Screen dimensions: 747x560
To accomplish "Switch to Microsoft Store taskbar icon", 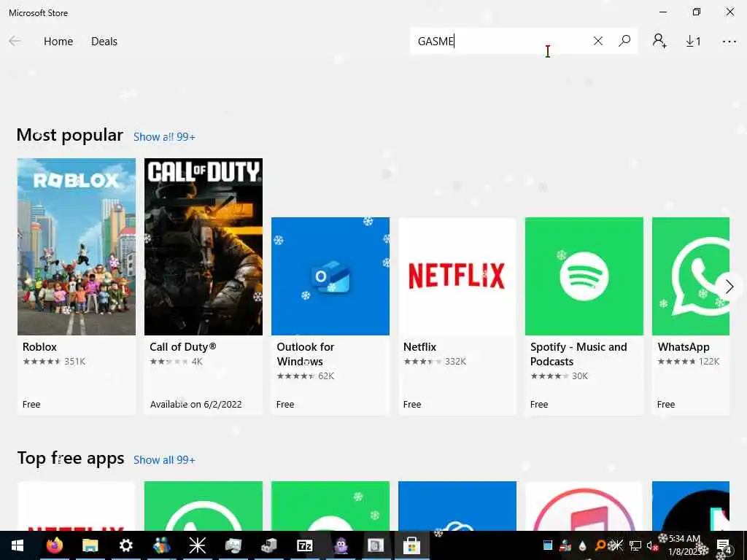I will (x=411, y=545).
